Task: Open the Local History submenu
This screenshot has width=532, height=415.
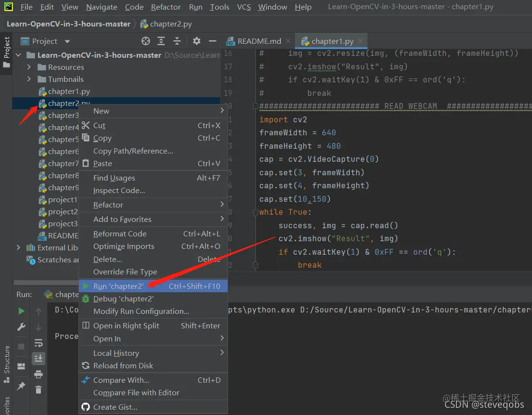Action: tap(153, 353)
